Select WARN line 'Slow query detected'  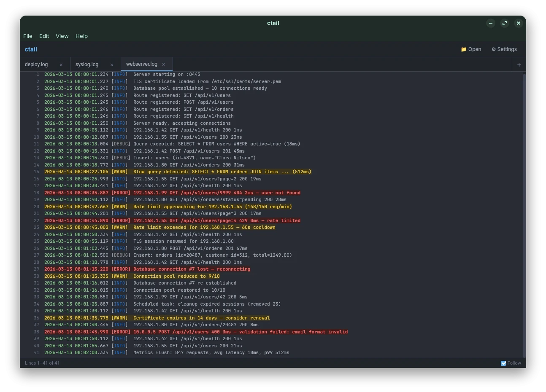271,172
